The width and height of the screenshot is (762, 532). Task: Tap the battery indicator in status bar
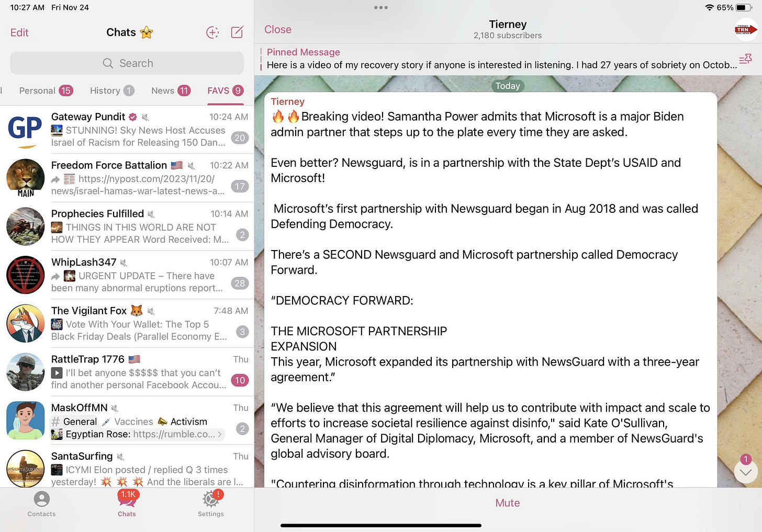point(744,7)
